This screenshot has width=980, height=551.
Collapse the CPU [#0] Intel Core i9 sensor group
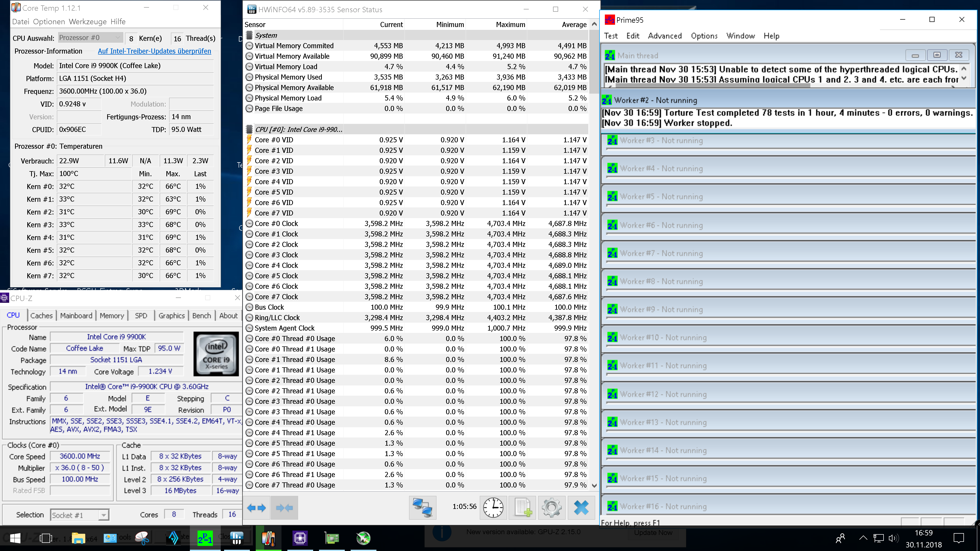click(x=249, y=129)
